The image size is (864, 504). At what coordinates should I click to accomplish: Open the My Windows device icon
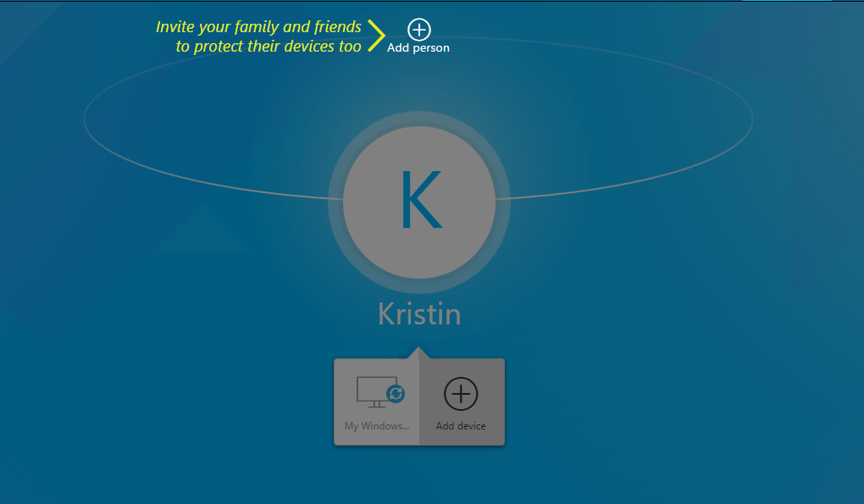380,392
